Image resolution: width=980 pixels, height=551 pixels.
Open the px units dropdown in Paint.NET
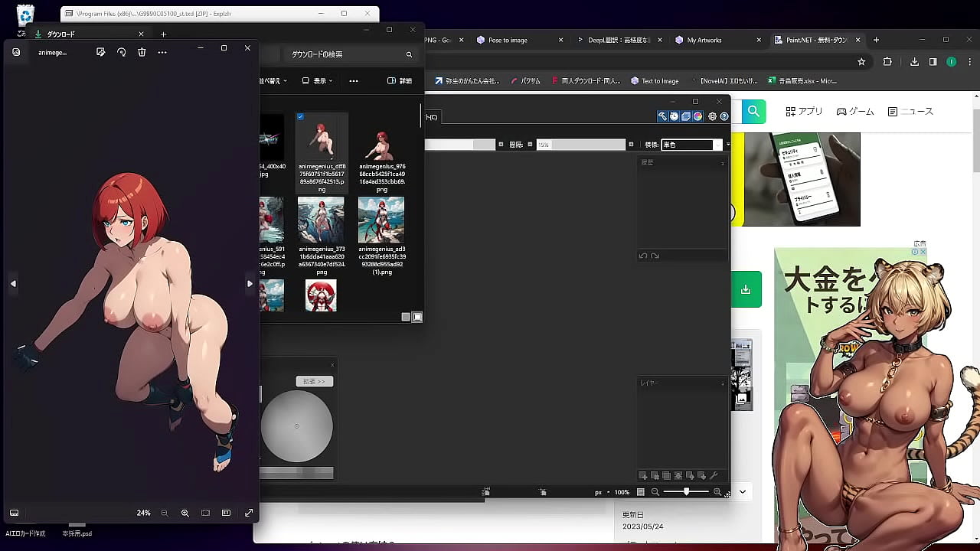(603, 492)
